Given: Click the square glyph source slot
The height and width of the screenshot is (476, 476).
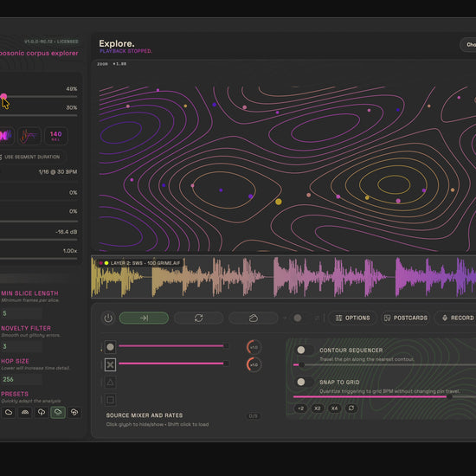Looking at the screenshot, I should [x=110, y=400].
